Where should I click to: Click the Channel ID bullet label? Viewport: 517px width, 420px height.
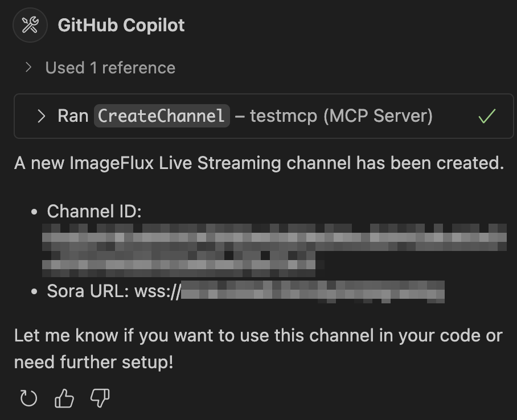(x=94, y=211)
